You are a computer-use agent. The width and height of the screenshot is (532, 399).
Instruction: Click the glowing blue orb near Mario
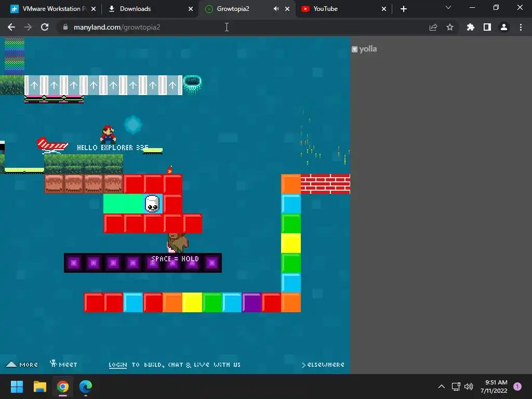click(x=132, y=125)
